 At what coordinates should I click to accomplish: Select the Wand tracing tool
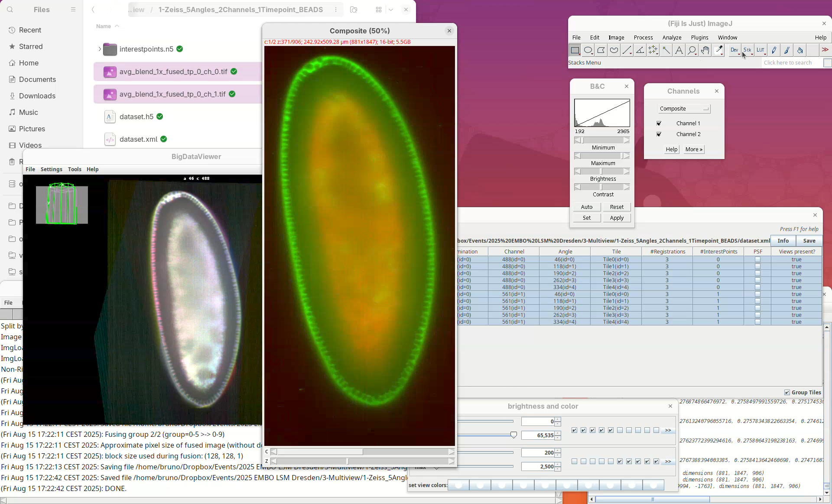coord(666,50)
